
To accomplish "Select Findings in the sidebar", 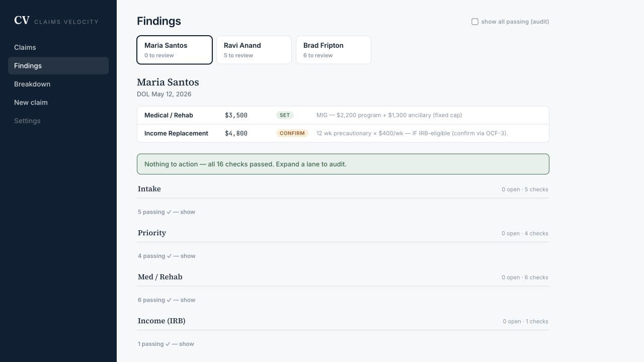I will (58, 66).
